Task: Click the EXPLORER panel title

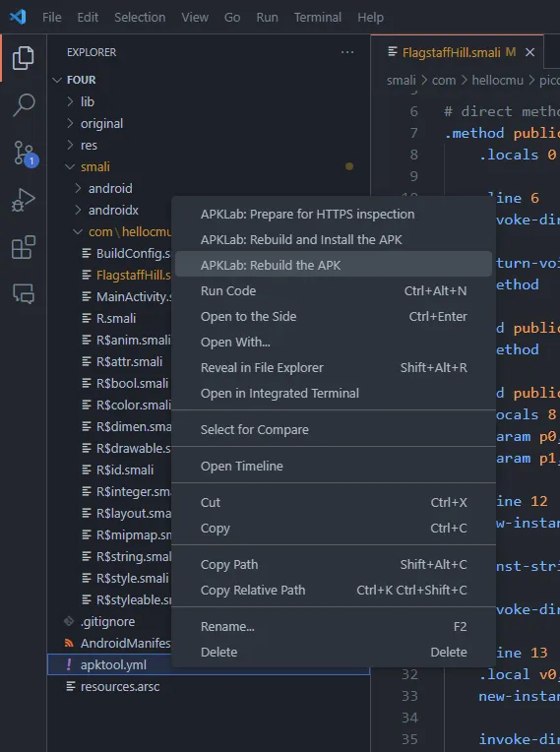Action: 92,52
